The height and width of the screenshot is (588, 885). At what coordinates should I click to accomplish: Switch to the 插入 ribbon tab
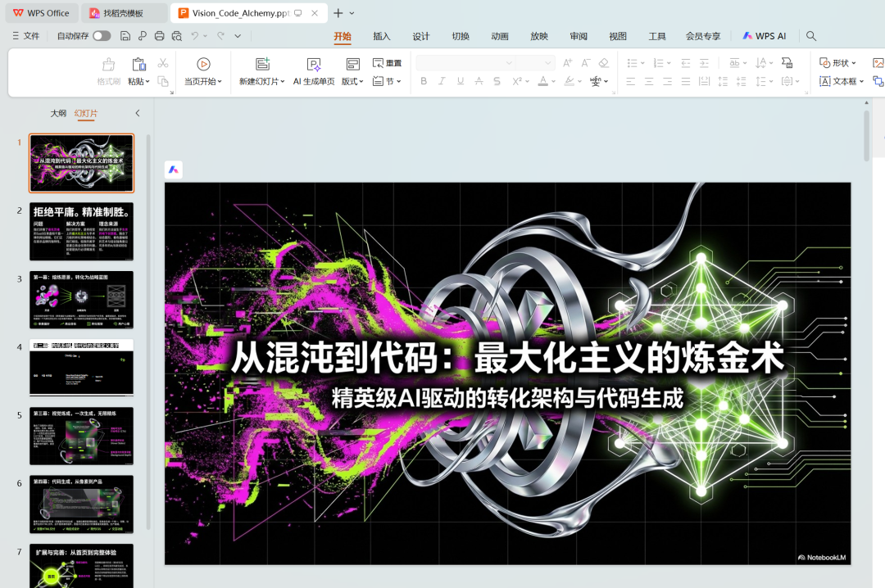382,36
